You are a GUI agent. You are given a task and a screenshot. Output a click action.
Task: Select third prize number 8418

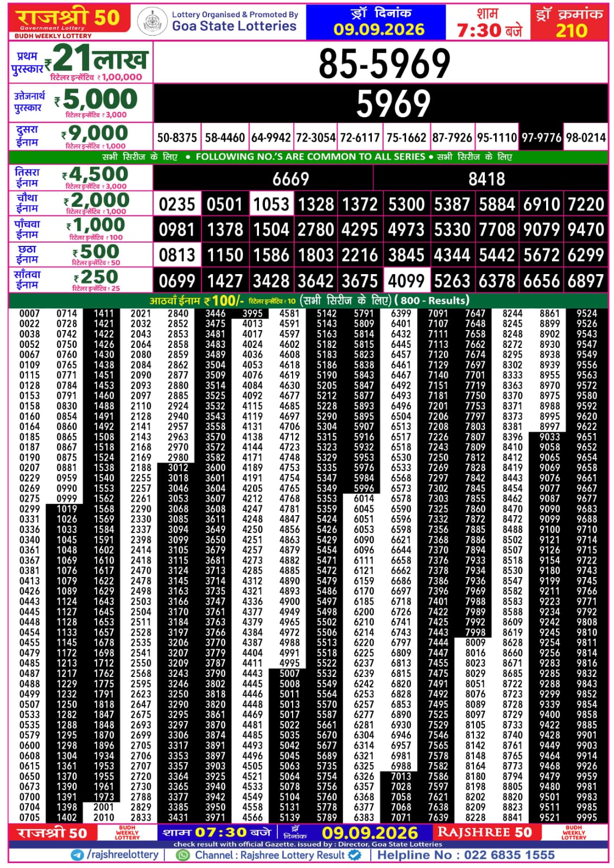486,179
